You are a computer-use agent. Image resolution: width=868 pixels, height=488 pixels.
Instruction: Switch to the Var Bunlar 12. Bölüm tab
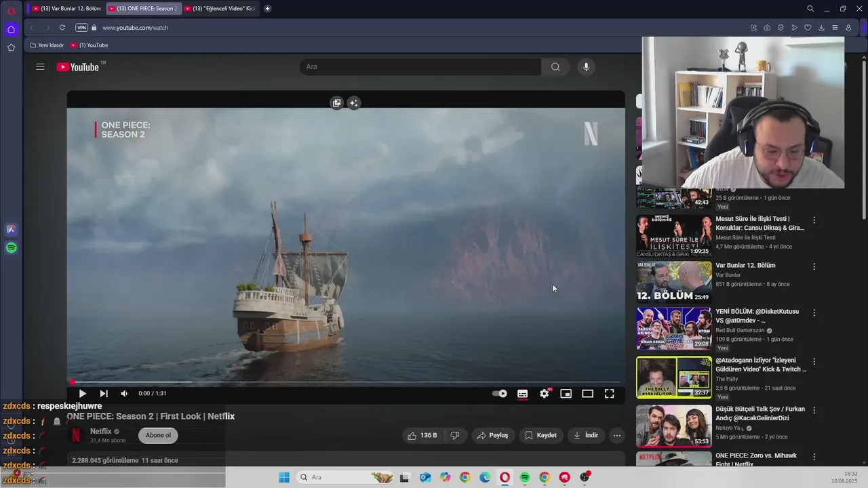pyautogui.click(x=66, y=8)
